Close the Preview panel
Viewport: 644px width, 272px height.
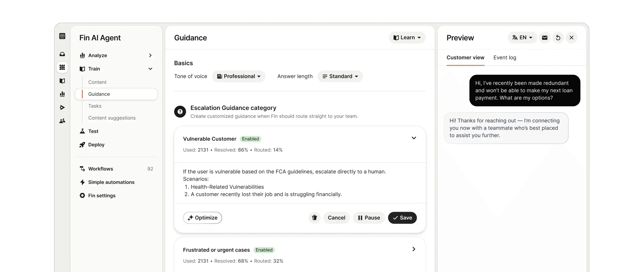tap(572, 38)
